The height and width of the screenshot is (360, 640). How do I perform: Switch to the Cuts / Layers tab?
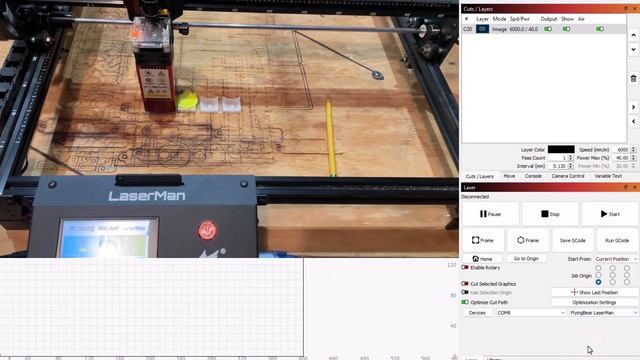click(x=480, y=176)
